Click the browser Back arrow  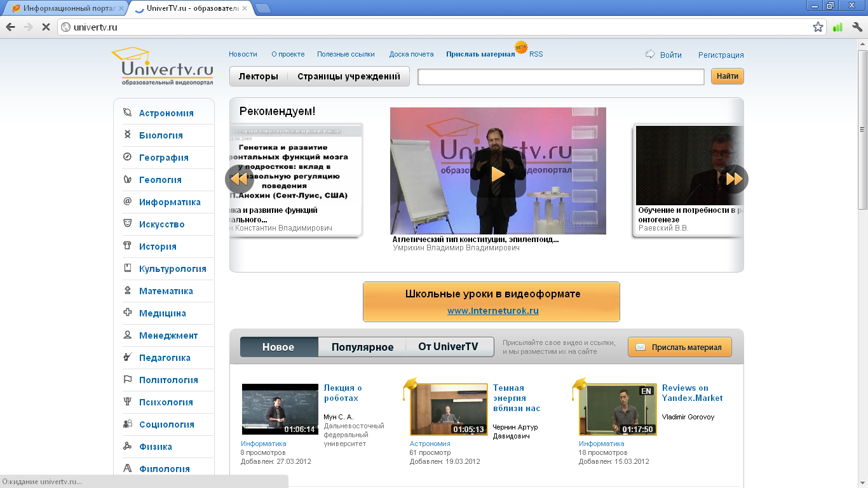coord(11,27)
